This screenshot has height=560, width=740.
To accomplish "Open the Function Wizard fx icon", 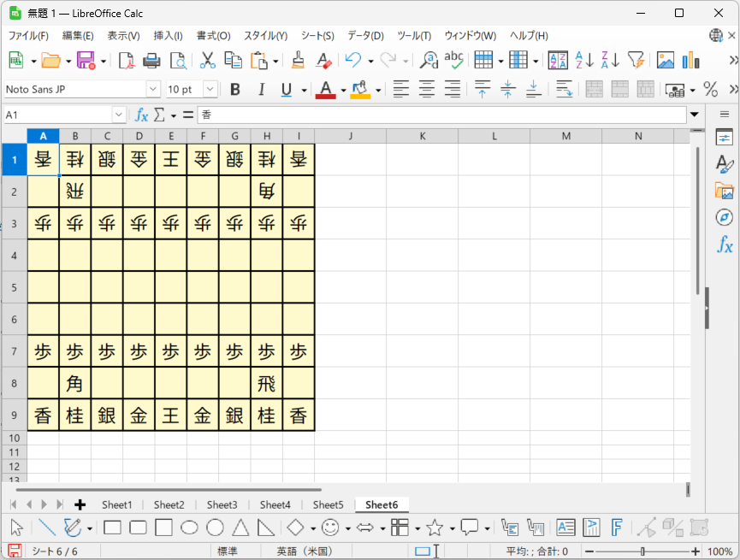I will coord(142,115).
